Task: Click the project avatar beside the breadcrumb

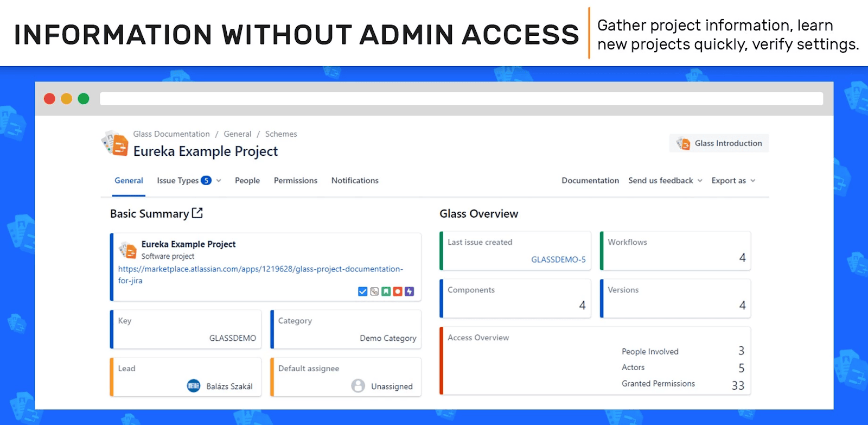Action: pyautogui.click(x=115, y=143)
